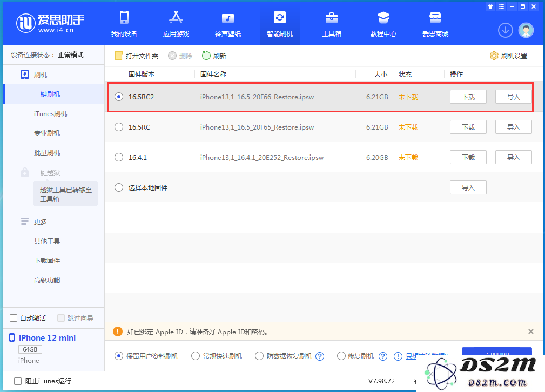
Task: Open 刷机设置 gear settings
Action: click(x=494, y=56)
